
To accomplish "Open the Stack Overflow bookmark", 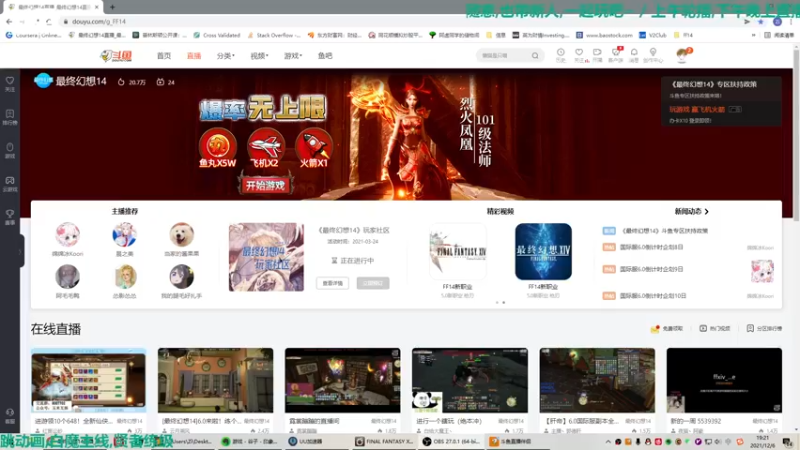I will (274, 35).
